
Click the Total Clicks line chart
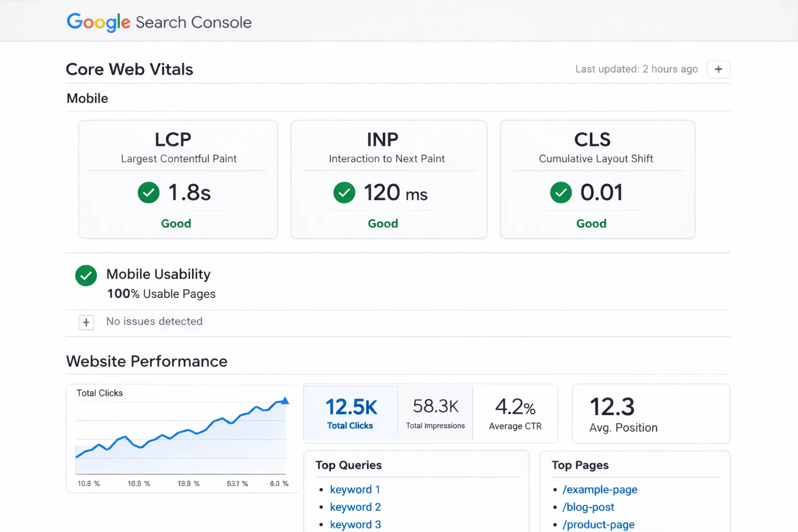click(x=181, y=436)
